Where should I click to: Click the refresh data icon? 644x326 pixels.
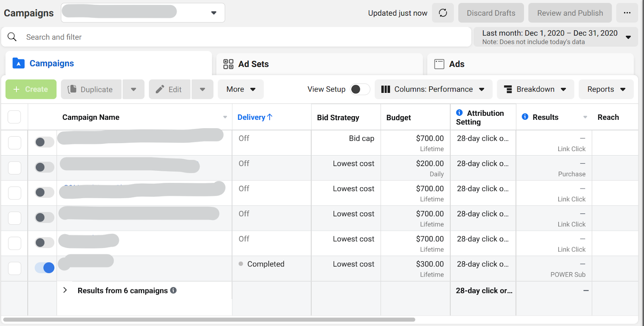[x=443, y=13]
